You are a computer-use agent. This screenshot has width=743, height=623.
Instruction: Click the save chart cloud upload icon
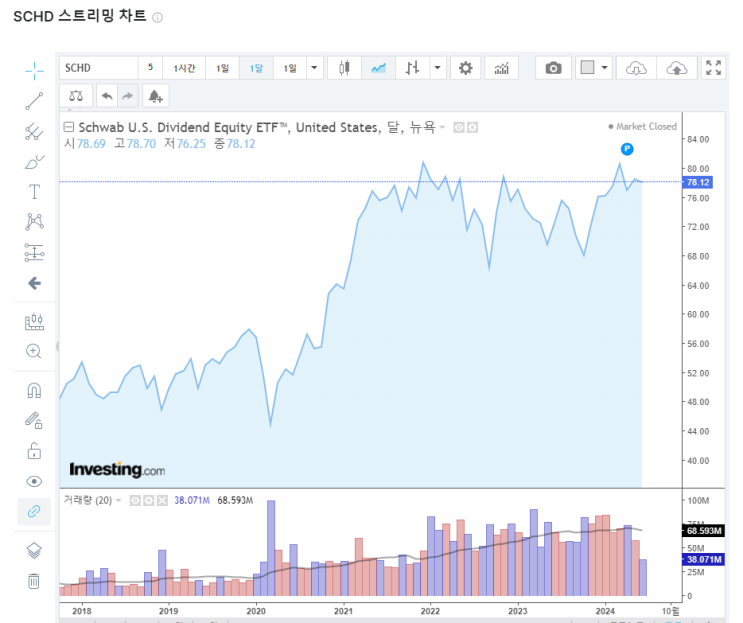point(677,68)
